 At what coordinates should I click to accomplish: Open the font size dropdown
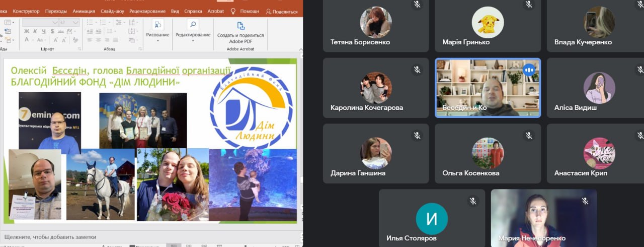click(x=76, y=23)
